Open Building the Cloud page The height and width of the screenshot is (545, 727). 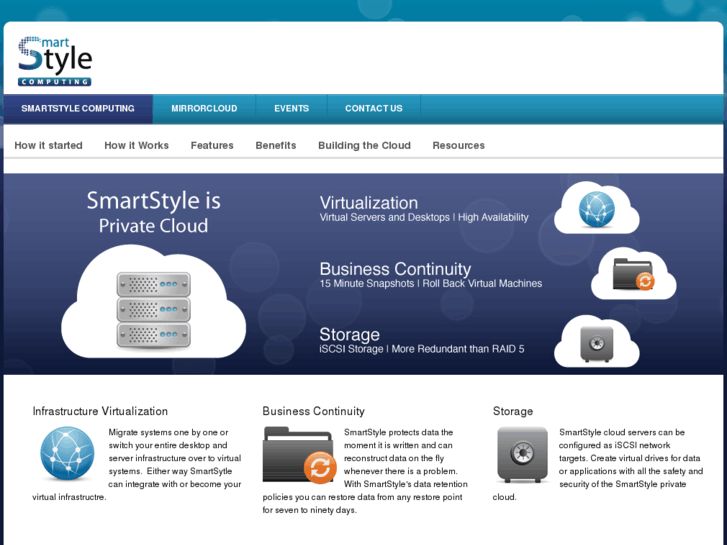pyautogui.click(x=364, y=145)
